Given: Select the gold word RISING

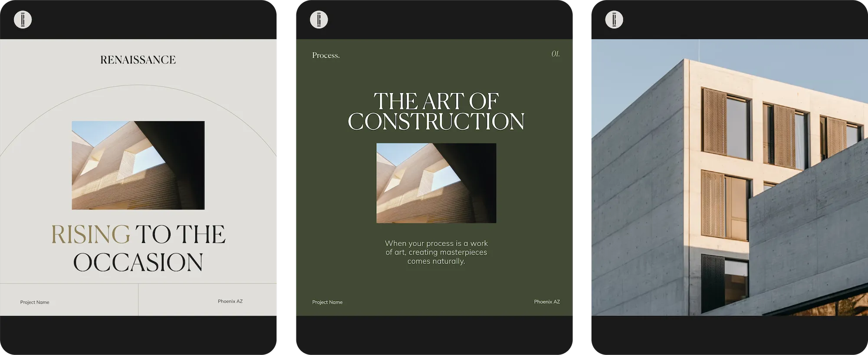Looking at the screenshot, I should (x=91, y=234).
